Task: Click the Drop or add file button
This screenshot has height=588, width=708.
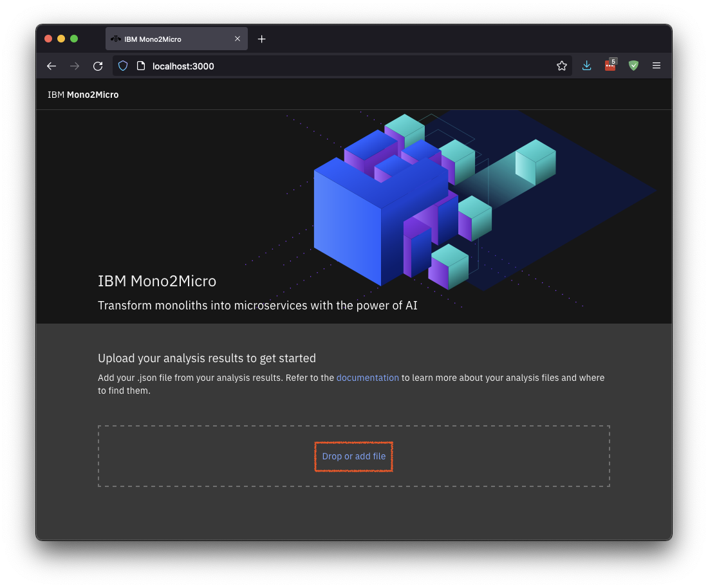Action: 353,456
